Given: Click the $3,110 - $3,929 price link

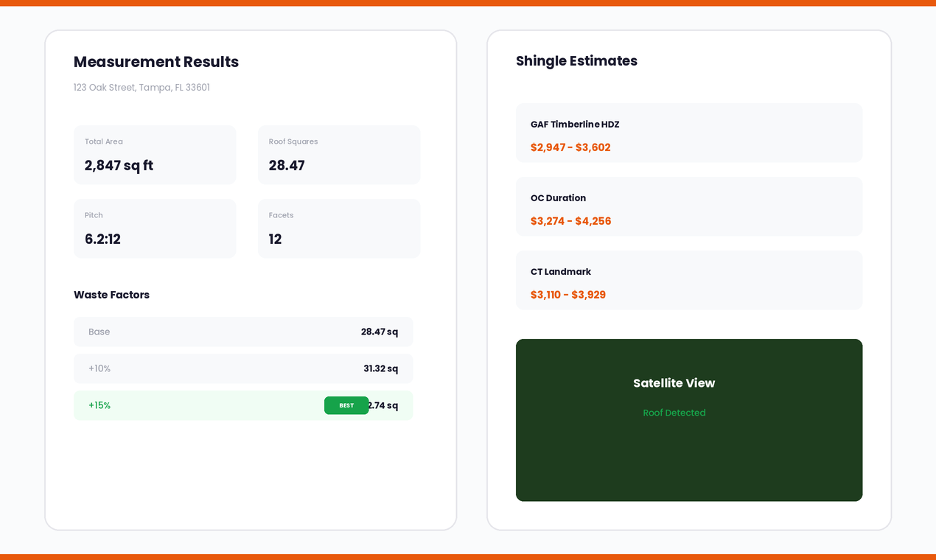Looking at the screenshot, I should pyautogui.click(x=567, y=295).
